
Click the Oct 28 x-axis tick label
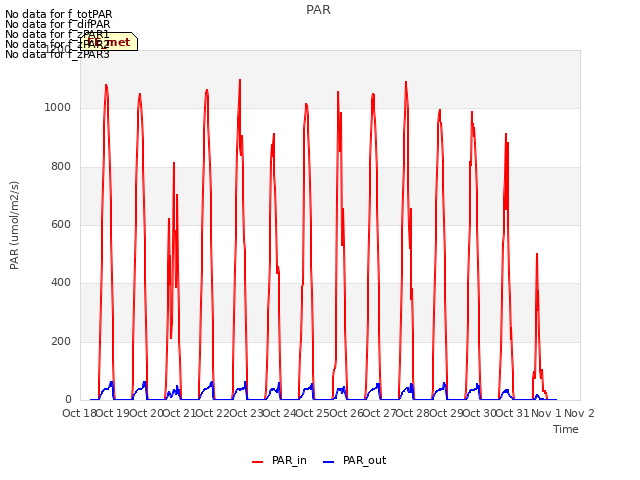tap(413, 413)
